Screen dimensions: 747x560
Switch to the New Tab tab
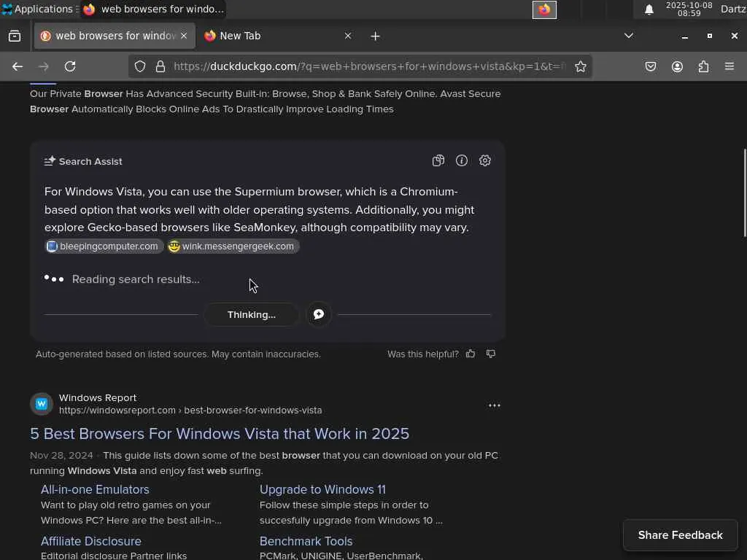(x=278, y=36)
